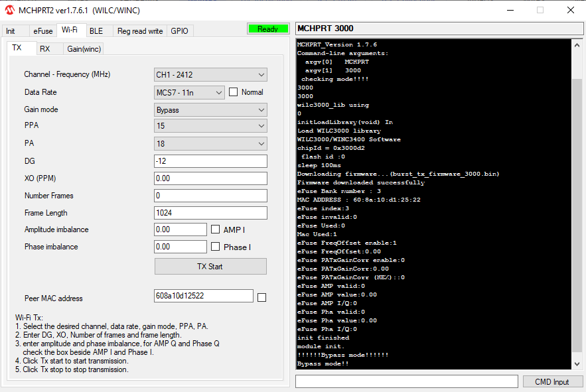Viewport: 586px width, 392px height.
Task: Click the 'Load WILC3000 library' console line
Action: (x=339, y=131)
